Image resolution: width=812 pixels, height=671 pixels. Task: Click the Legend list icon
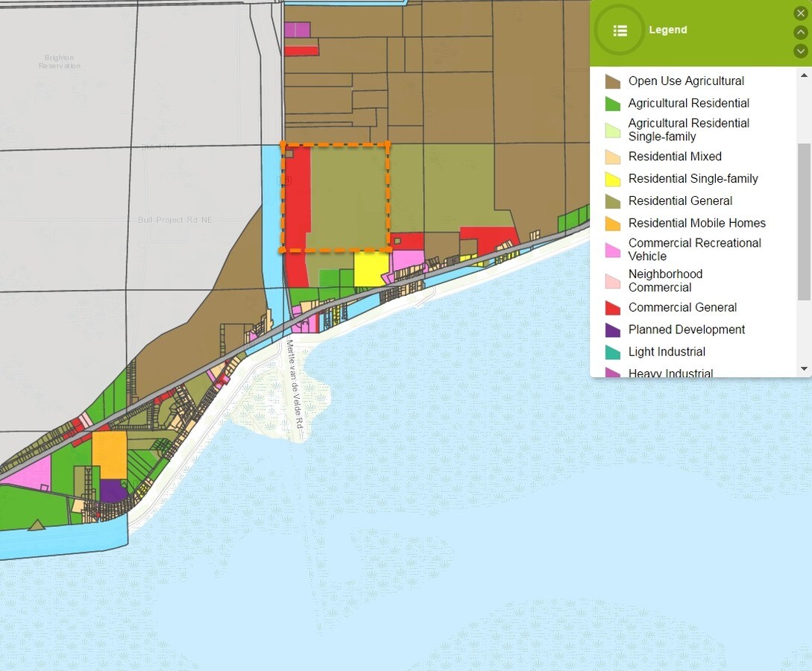620,31
